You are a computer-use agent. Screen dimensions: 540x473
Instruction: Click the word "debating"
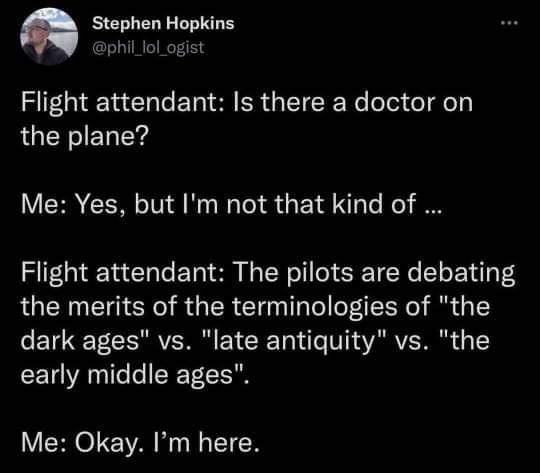(461, 273)
